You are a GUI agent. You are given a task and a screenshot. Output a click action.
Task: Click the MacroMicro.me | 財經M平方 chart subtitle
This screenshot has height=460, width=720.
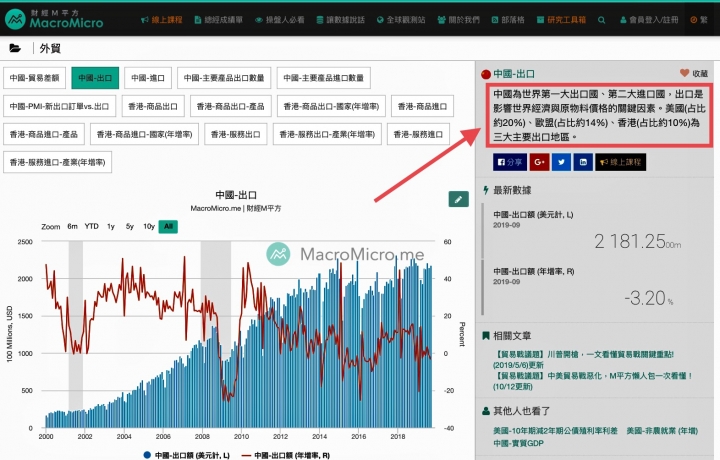tap(236, 208)
